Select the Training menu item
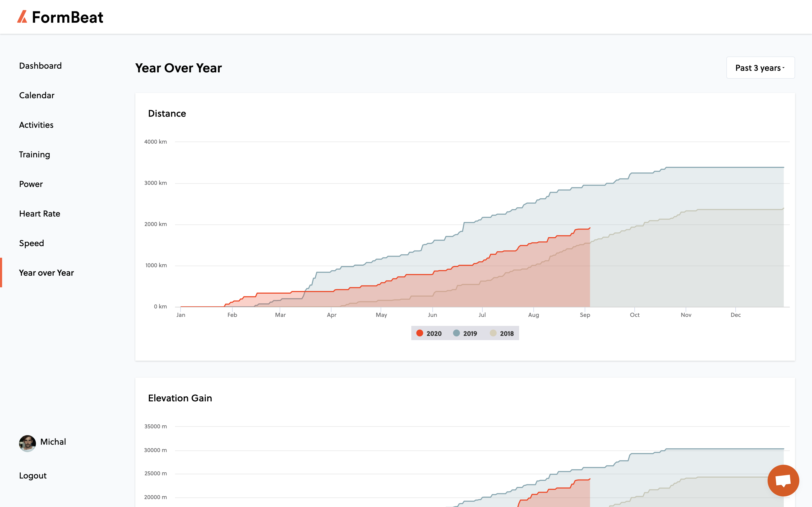 (35, 154)
